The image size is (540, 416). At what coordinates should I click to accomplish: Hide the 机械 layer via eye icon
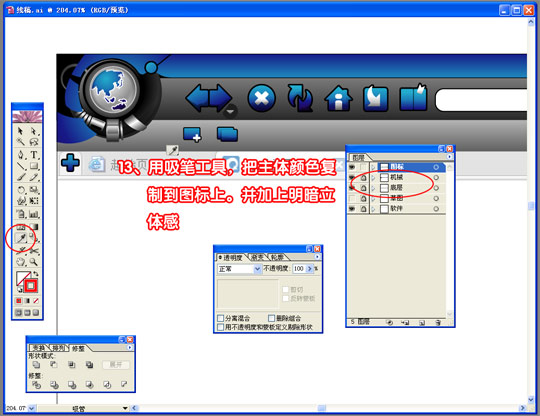pyautogui.click(x=352, y=177)
